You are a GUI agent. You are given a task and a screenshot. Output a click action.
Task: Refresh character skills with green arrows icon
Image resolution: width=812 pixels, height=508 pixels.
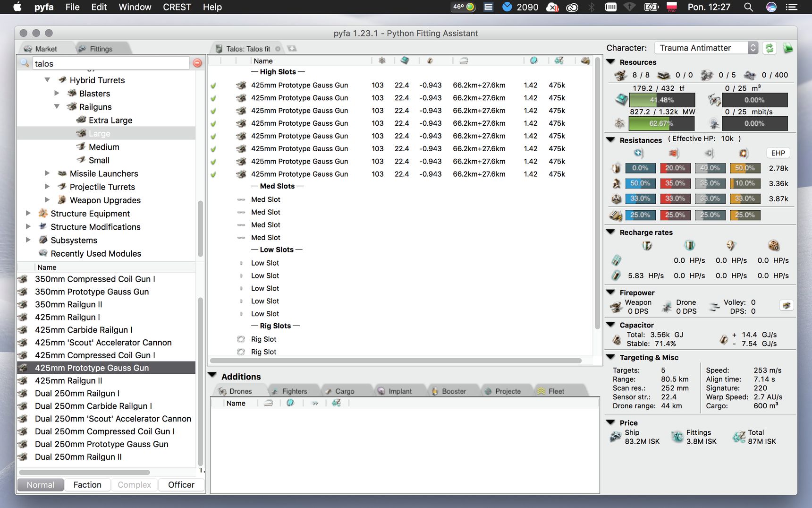pyautogui.click(x=770, y=48)
